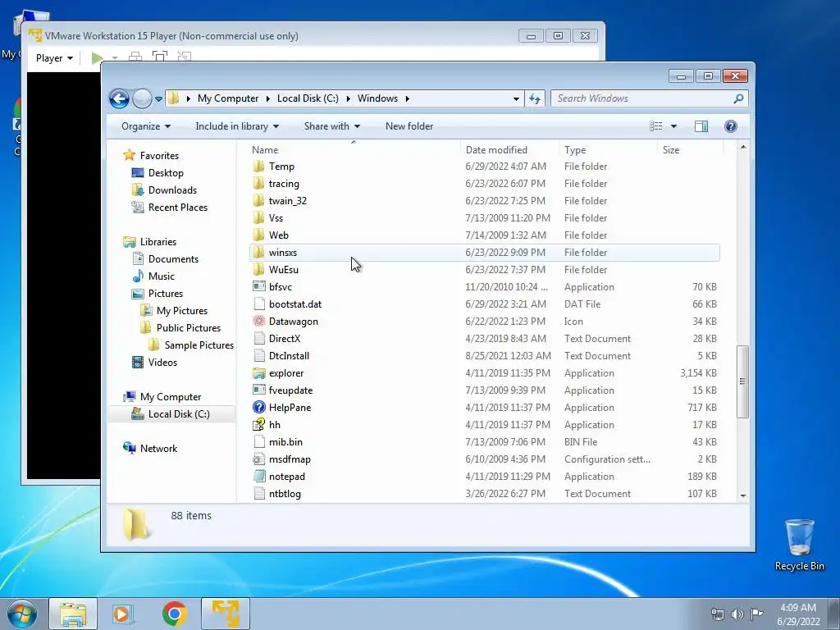
Task: Select My Pictures in the tree
Action: (181, 311)
